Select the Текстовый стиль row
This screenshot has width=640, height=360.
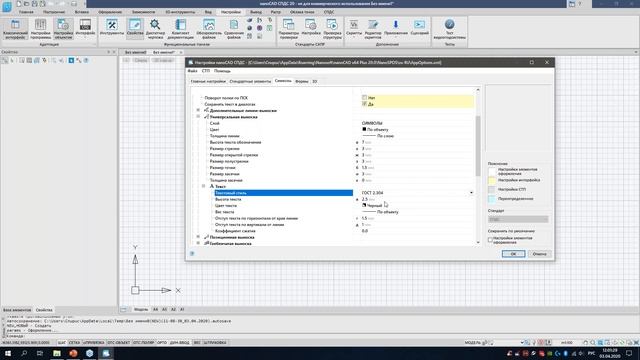(x=284, y=193)
